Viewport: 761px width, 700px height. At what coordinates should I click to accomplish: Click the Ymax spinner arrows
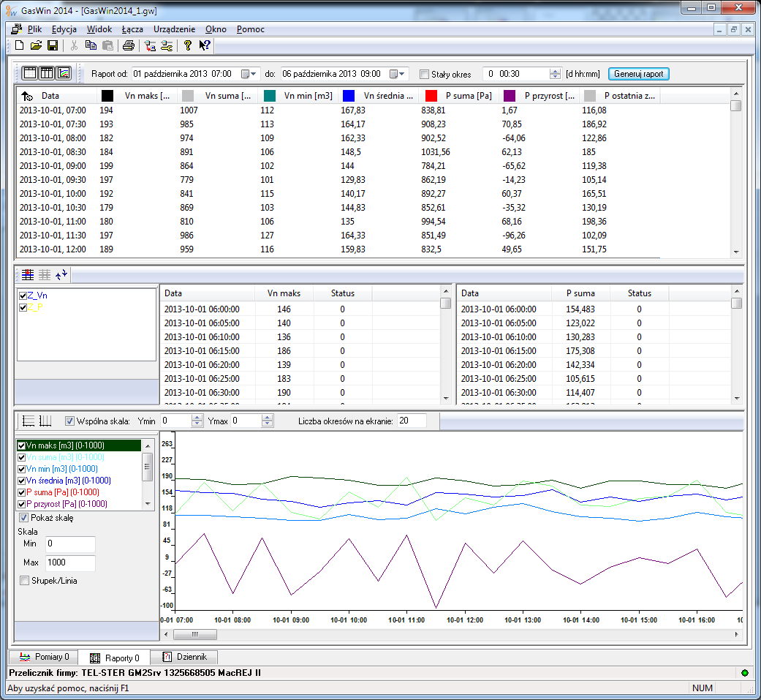(267, 421)
